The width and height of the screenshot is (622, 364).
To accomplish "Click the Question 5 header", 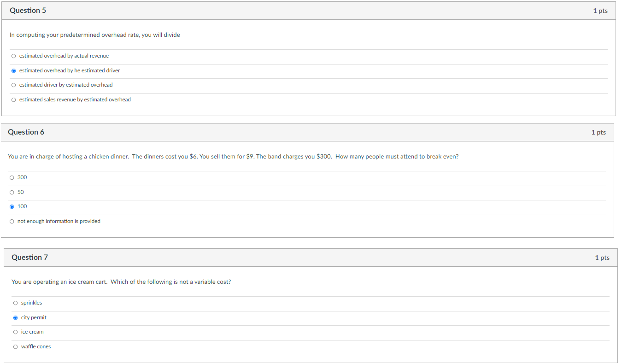I will [28, 10].
